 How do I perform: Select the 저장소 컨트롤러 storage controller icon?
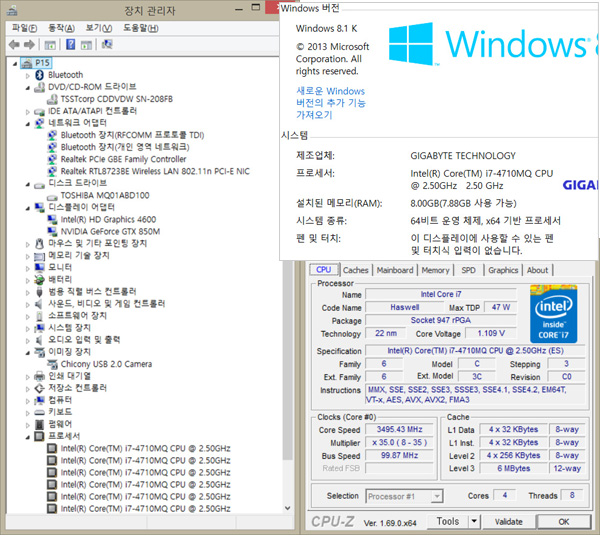(x=39, y=388)
